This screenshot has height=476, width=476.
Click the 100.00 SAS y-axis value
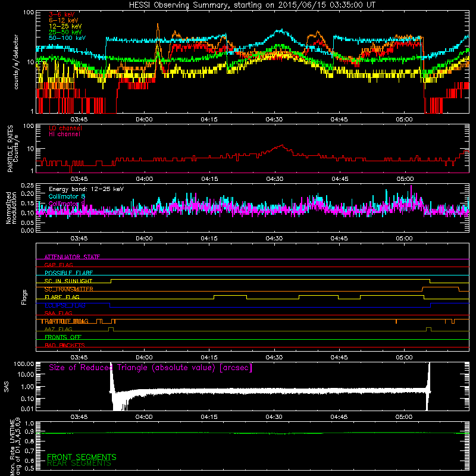24,364
